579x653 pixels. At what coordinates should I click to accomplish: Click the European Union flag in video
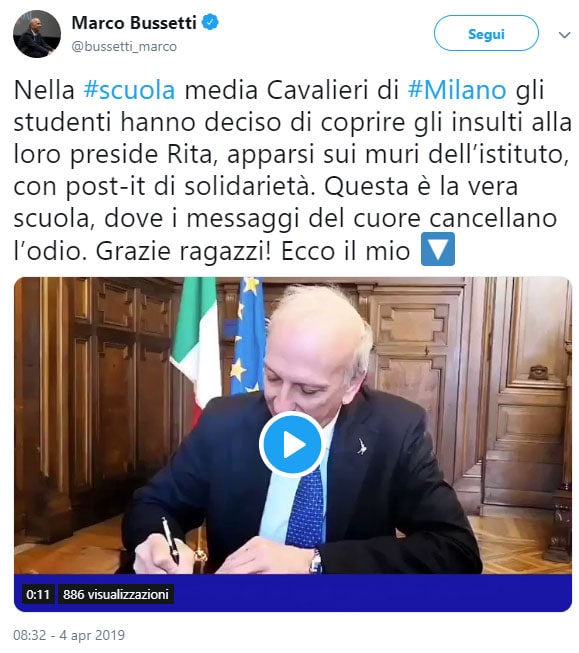(x=248, y=335)
